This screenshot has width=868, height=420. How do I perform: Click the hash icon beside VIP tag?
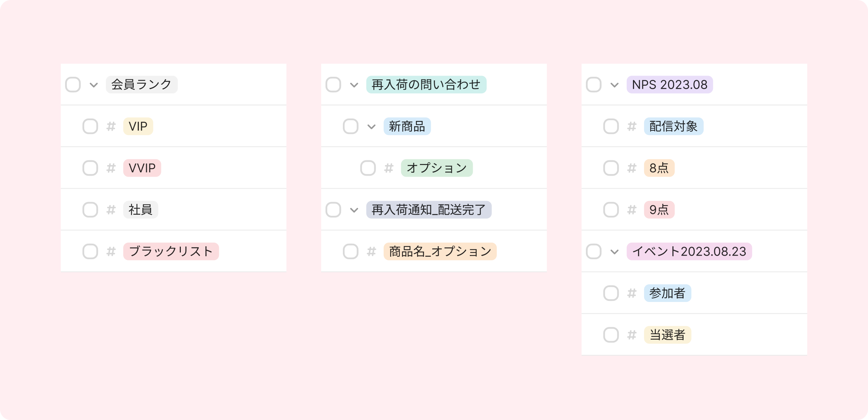point(111,126)
